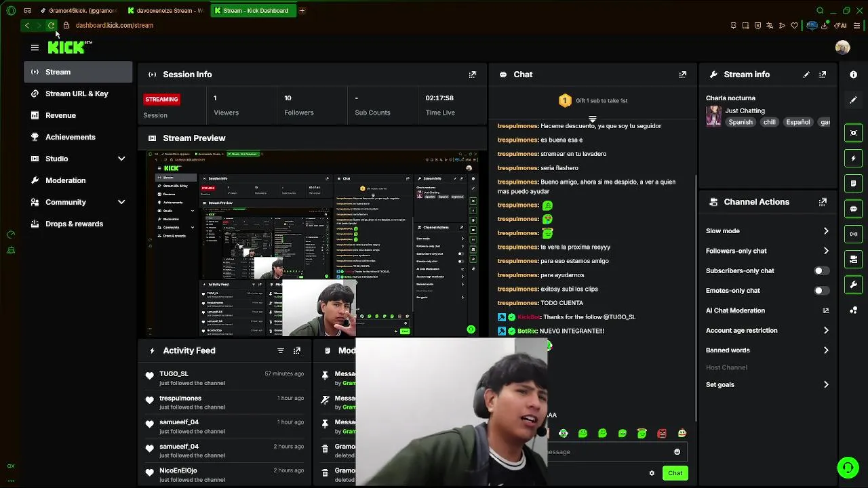Open the Achievements page
The height and width of the screenshot is (488, 868).
pos(78,137)
